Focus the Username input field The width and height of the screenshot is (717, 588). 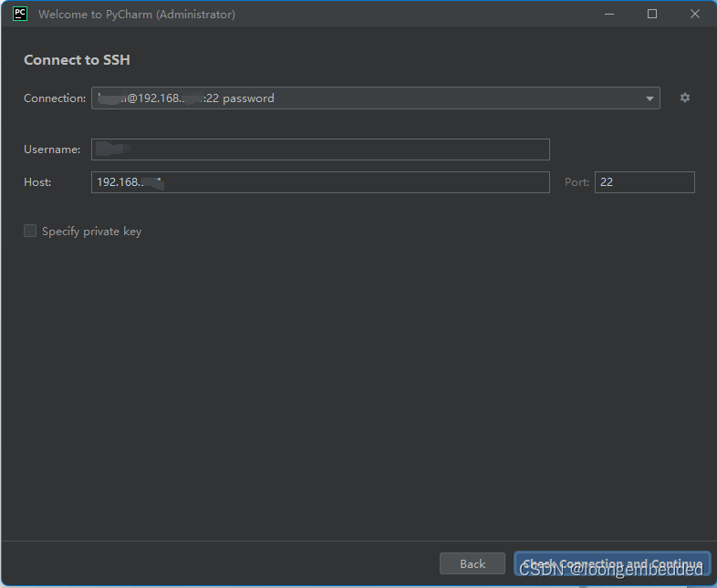coord(320,150)
